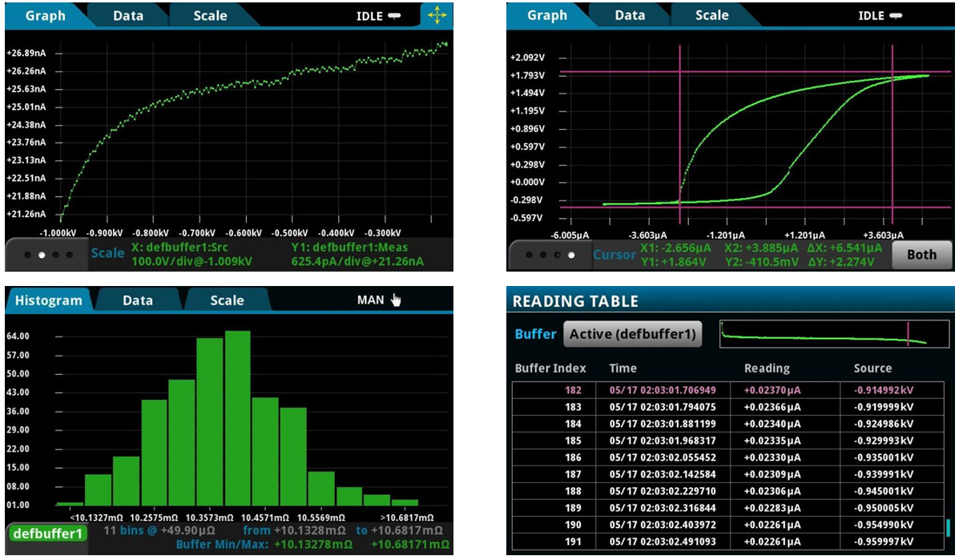Tap the blue Cursor label
The image size is (959, 560).
click(614, 255)
